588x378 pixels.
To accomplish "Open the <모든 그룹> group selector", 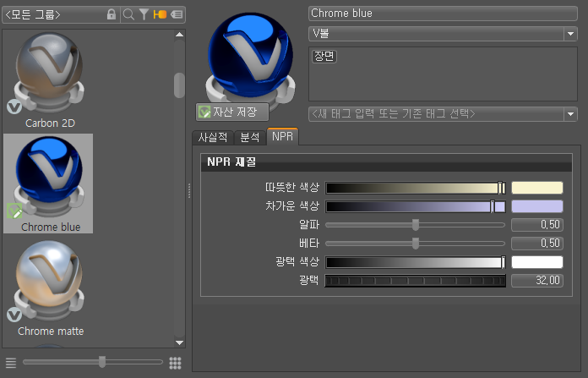I will [x=61, y=14].
